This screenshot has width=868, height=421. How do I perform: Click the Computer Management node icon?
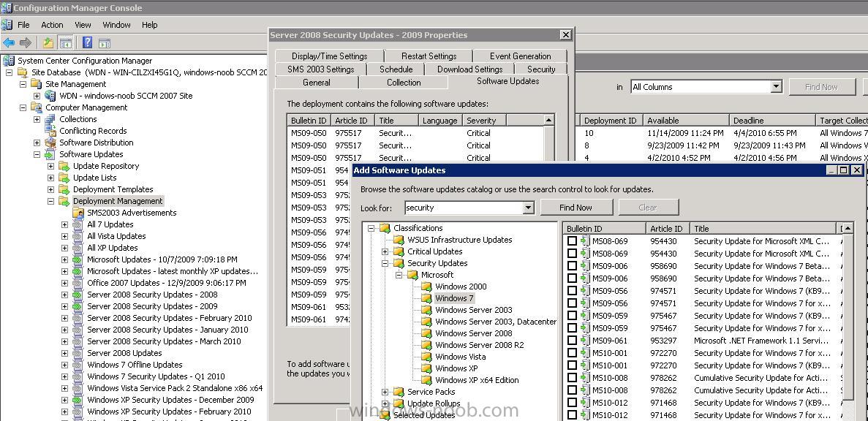coord(37,107)
